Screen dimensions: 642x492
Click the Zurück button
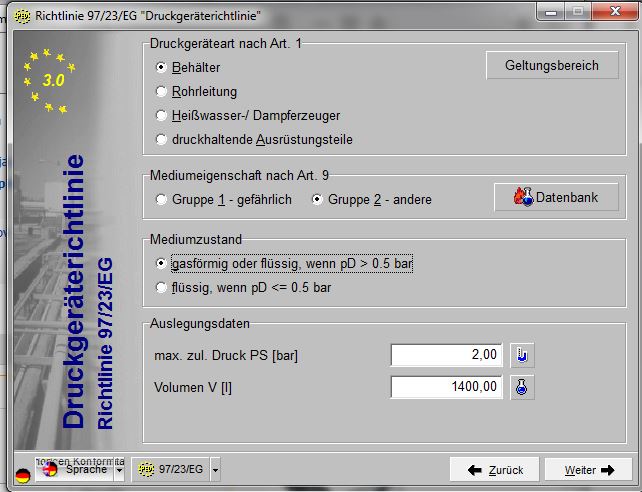(495, 470)
